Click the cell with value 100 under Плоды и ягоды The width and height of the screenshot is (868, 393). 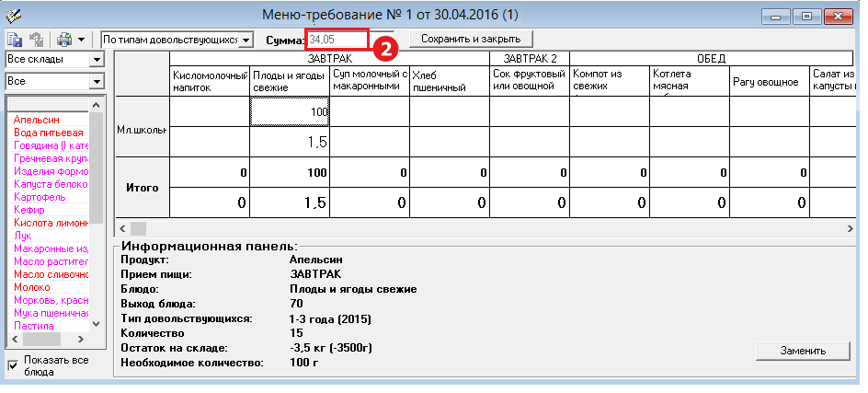pyautogui.click(x=290, y=111)
